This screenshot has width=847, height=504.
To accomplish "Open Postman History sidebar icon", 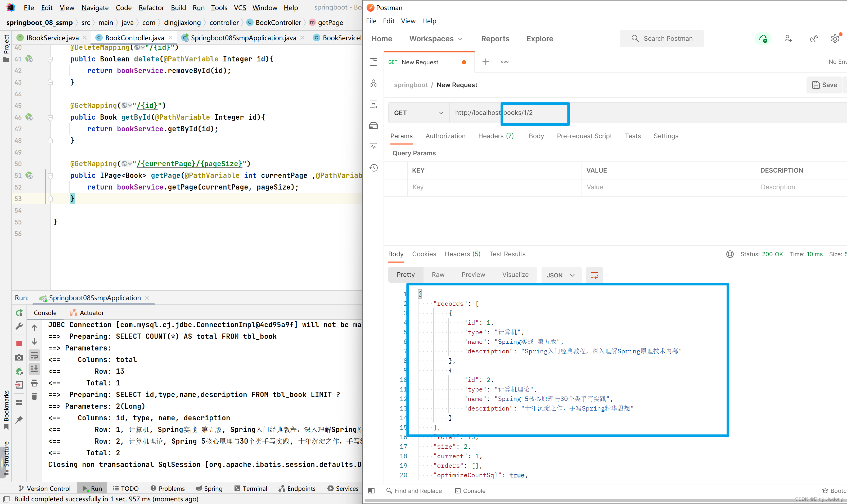I will pos(373,168).
